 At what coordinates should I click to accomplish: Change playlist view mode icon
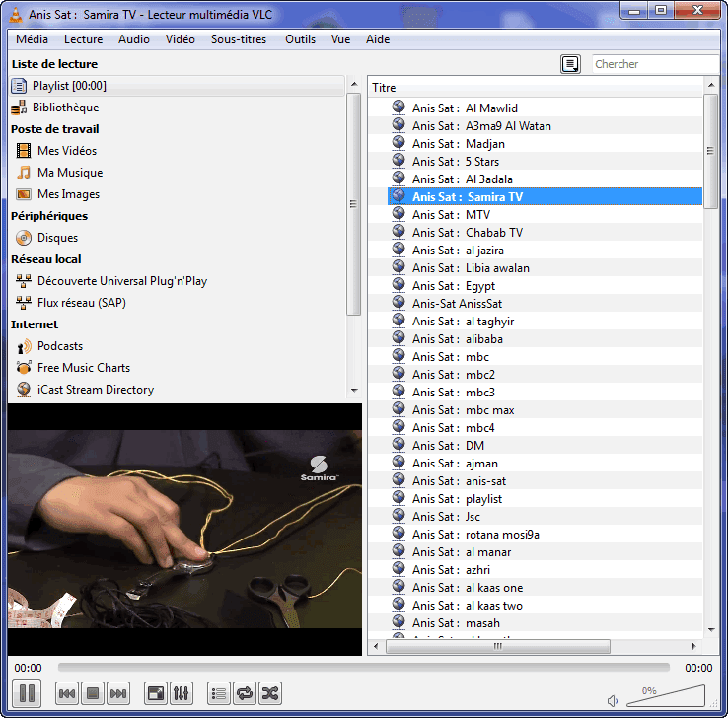click(570, 64)
